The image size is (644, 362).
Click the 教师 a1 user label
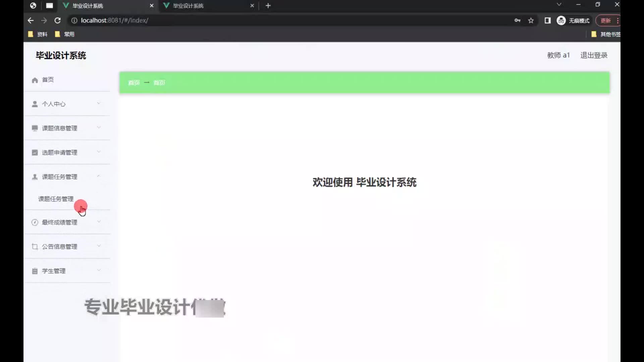click(558, 55)
